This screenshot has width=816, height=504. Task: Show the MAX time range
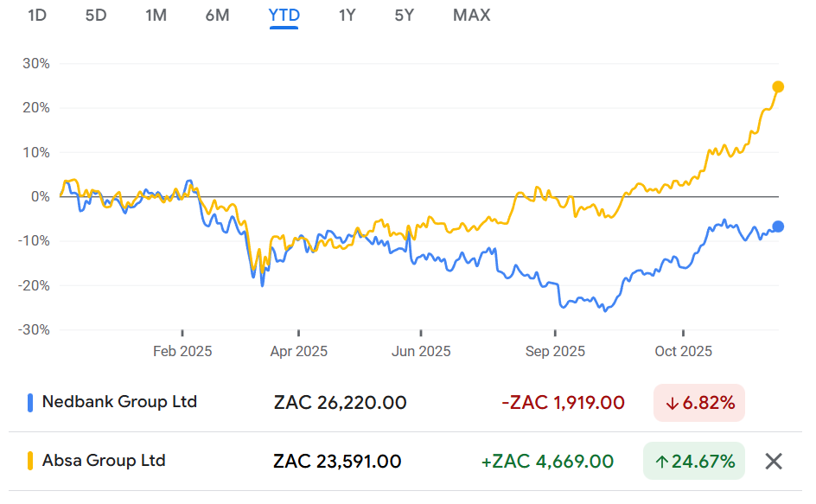coord(471,15)
